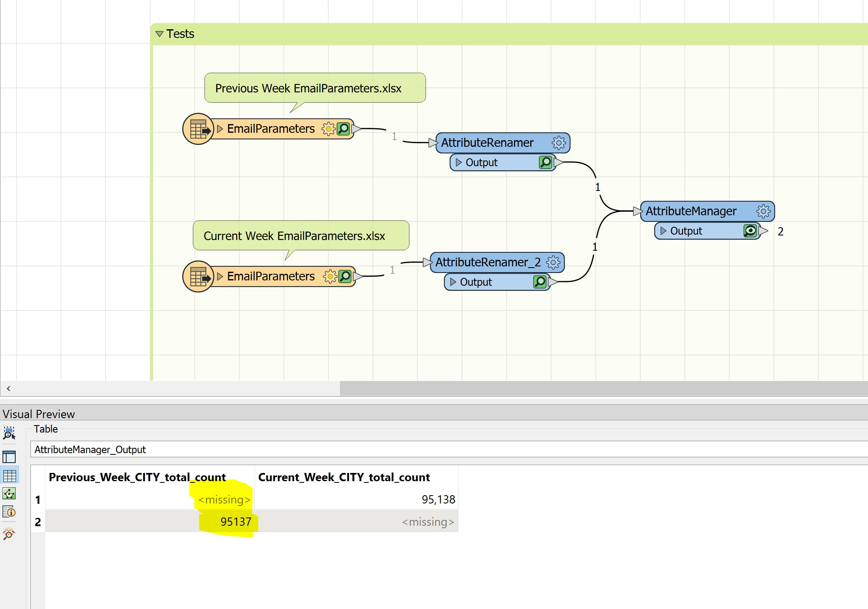The image size is (868, 609).
Task: Open the current week EmailParameters reader parameters gear
Action: pyautogui.click(x=330, y=276)
